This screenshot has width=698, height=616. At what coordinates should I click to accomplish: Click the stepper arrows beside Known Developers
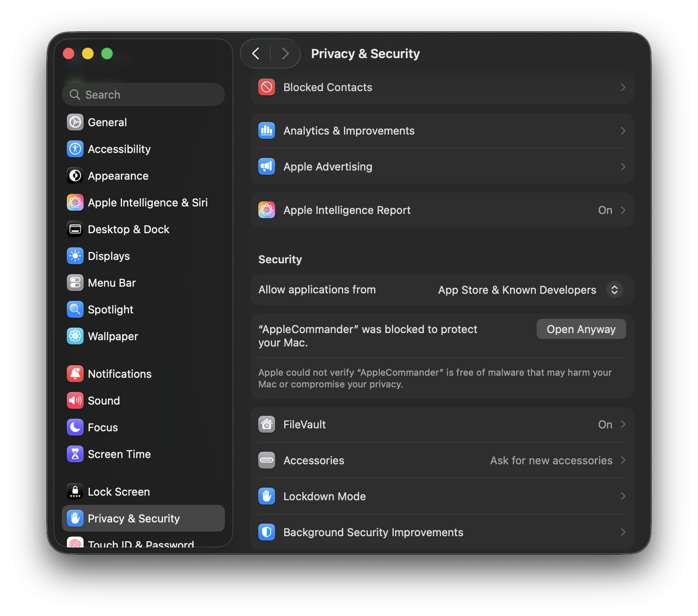614,290
